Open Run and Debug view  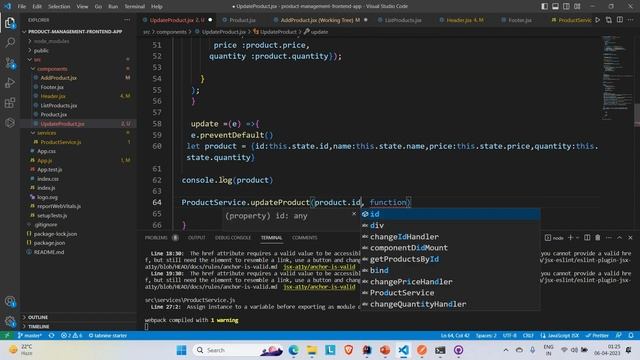tap(10, 83)
